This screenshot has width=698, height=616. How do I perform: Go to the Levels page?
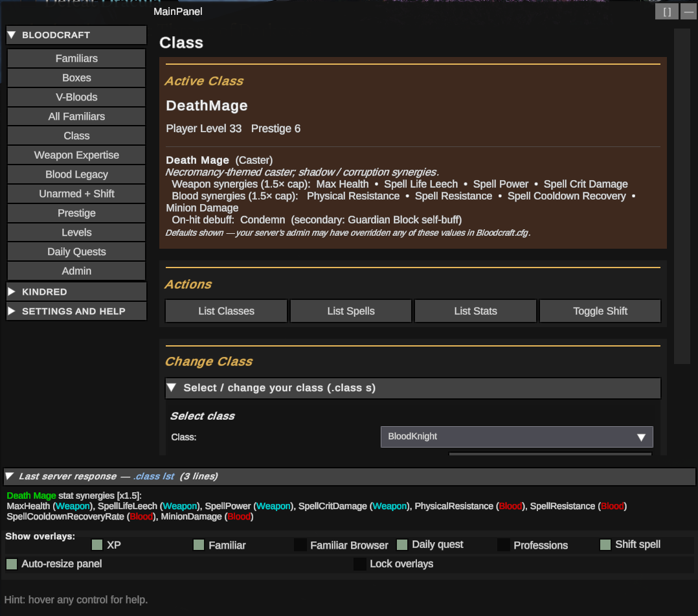[76, 233]
